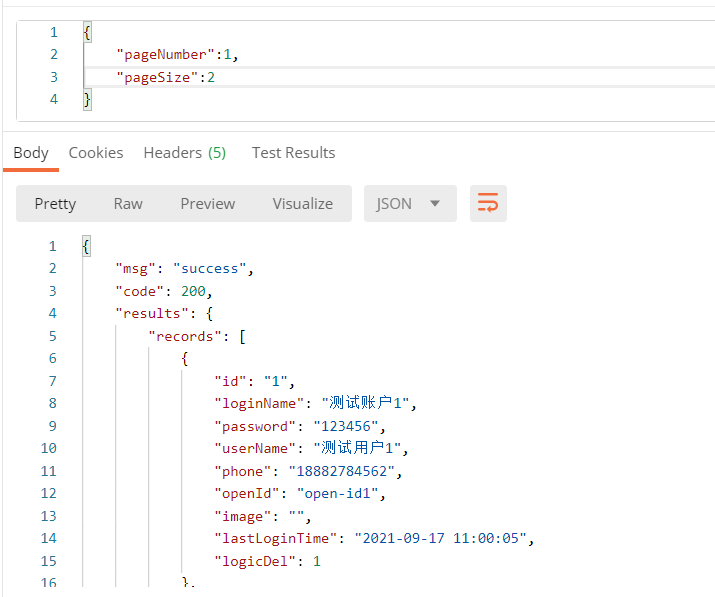Click response line number 4 in the gutter

point(52,313)
